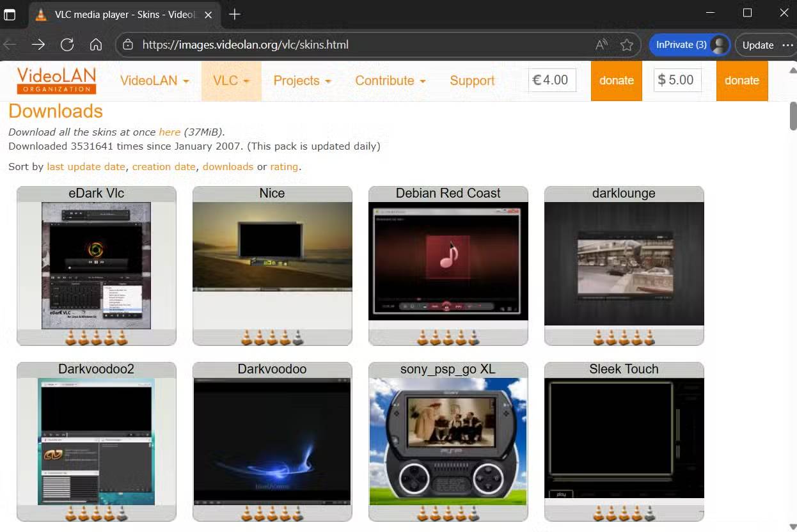797x532 pixels.
Task: Click the VideoLAN organization logo
Action: tap(56, 80)
